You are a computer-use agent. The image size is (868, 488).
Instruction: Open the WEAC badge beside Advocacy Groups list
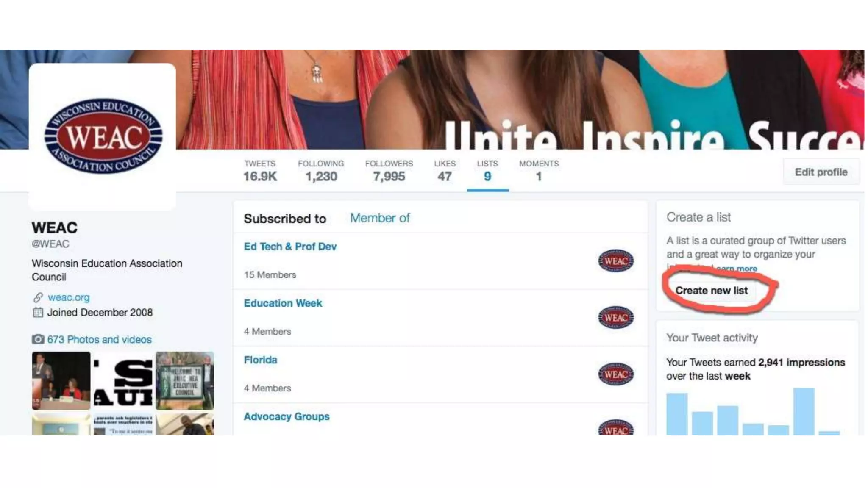pyautogui.click(x=616, y=427)
